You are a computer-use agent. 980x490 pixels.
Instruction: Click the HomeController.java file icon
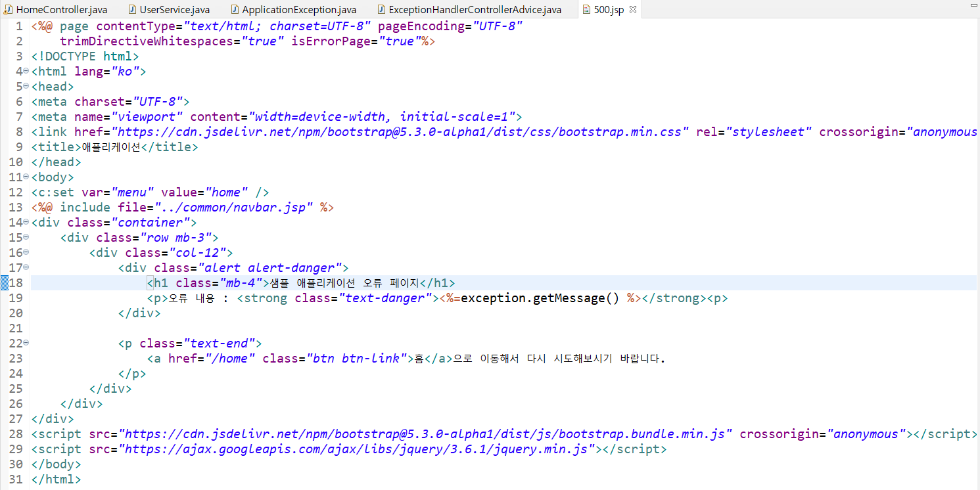tap(9, 10)
